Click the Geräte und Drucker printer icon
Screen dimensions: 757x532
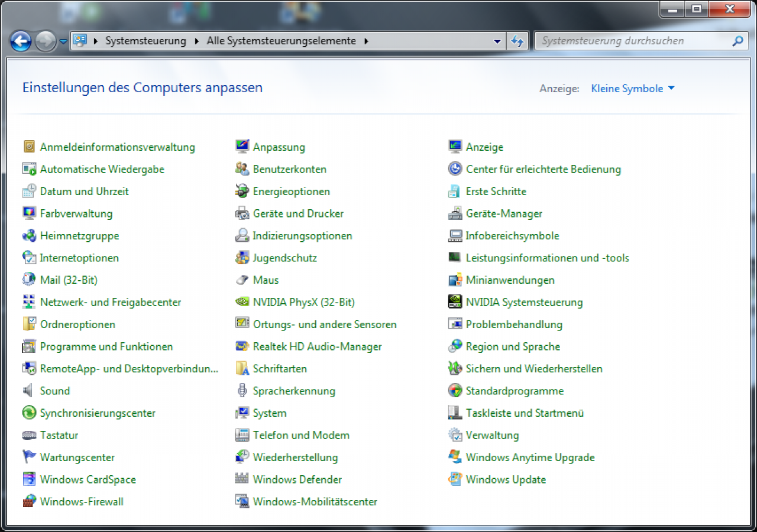(242, 213)
